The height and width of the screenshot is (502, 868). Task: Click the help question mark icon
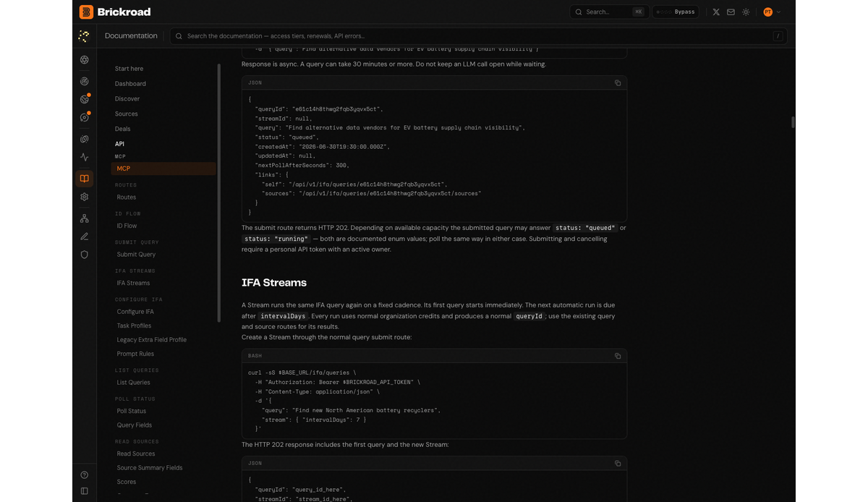(85, 475)
